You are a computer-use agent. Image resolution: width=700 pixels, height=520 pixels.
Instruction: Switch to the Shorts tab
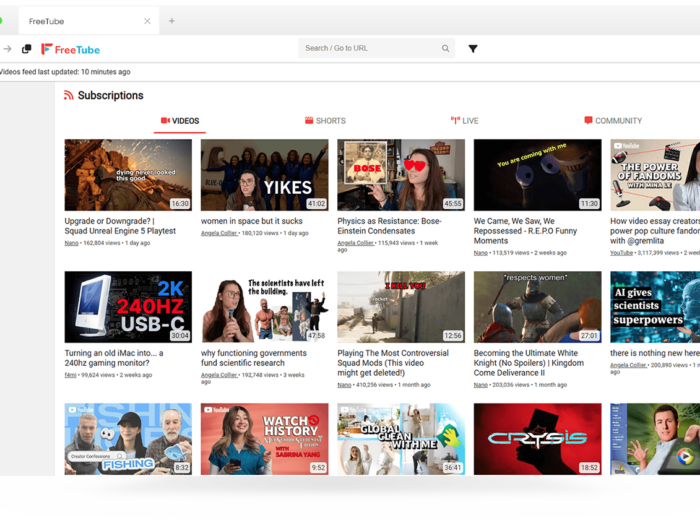click(x=325, y=121)
